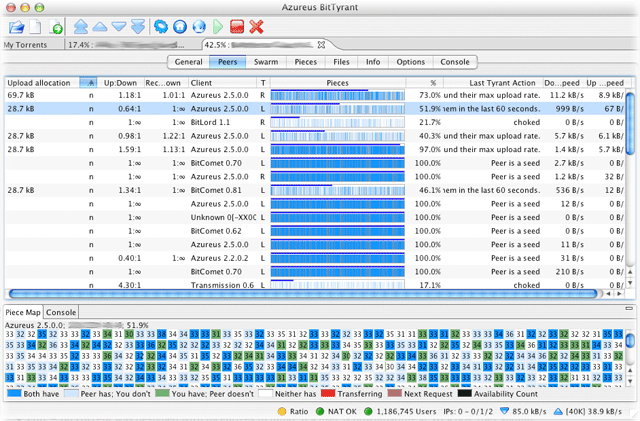Click the piece map vertical scrollbar thumb

pos(630,340)
